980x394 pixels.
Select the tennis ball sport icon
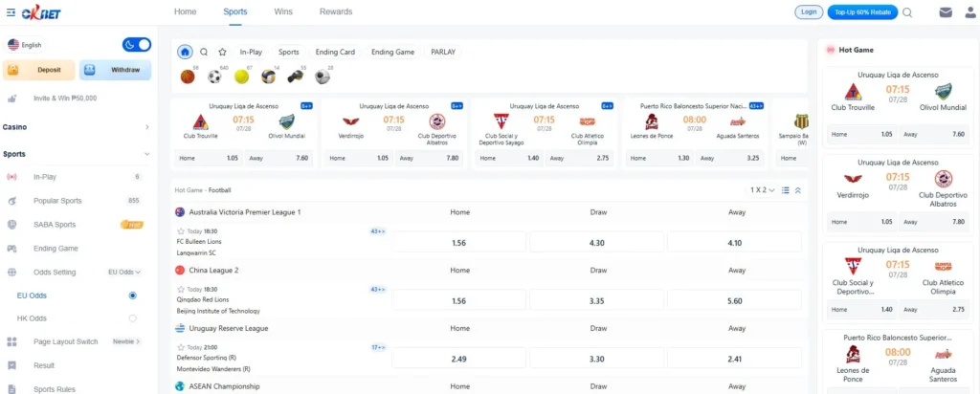coord(241,77)
